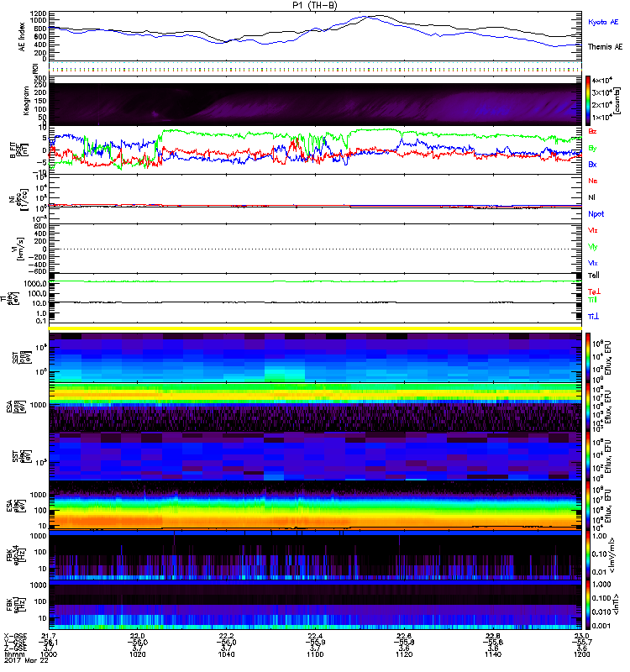
Task: Click the ESA ions Eflux color bar
Action: [588, 407]
